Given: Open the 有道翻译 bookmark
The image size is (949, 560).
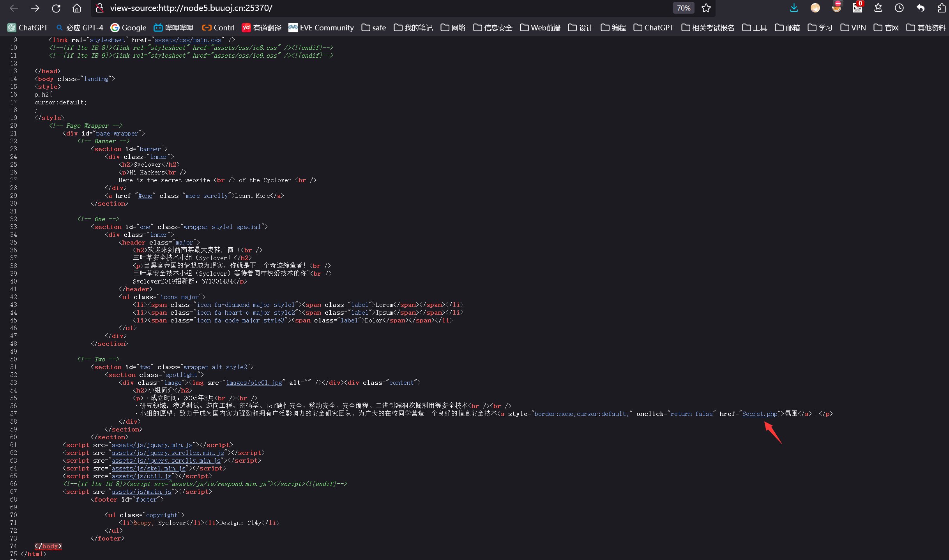Looking at the screenshot, I should tap(262, 28).
